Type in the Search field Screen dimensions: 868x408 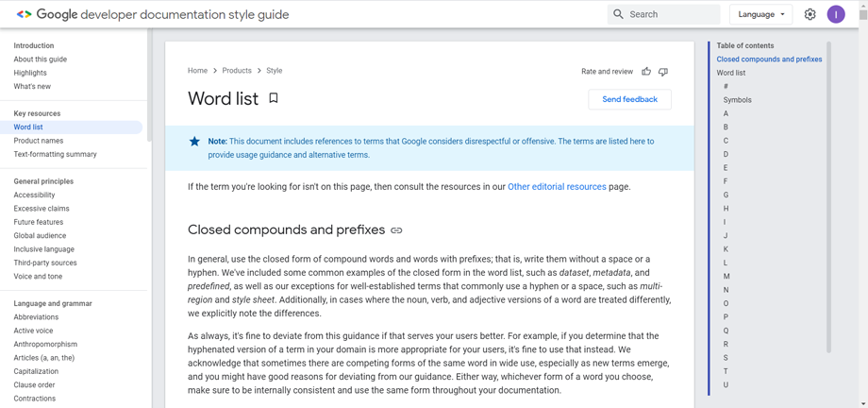672,14
